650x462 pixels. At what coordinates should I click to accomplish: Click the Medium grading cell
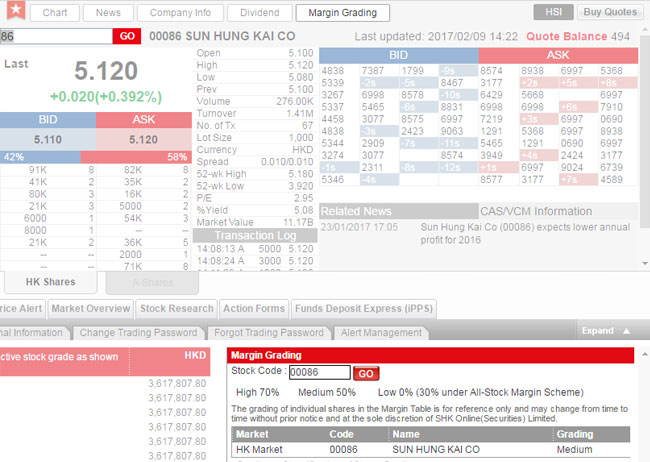[574, 450]
